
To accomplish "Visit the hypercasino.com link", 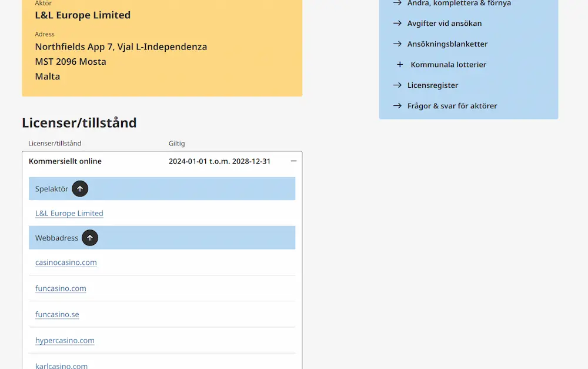I will (65, 341).
